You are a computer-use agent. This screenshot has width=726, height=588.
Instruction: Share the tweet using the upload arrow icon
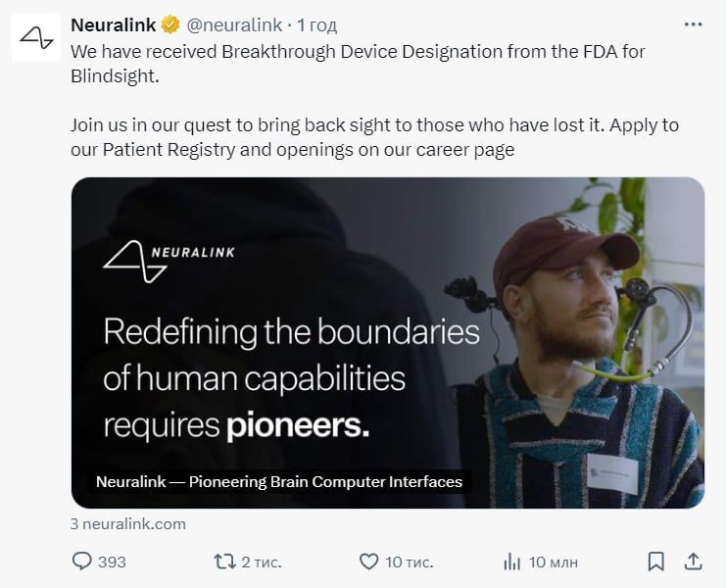pyautogui.click(x=693, y=562)
